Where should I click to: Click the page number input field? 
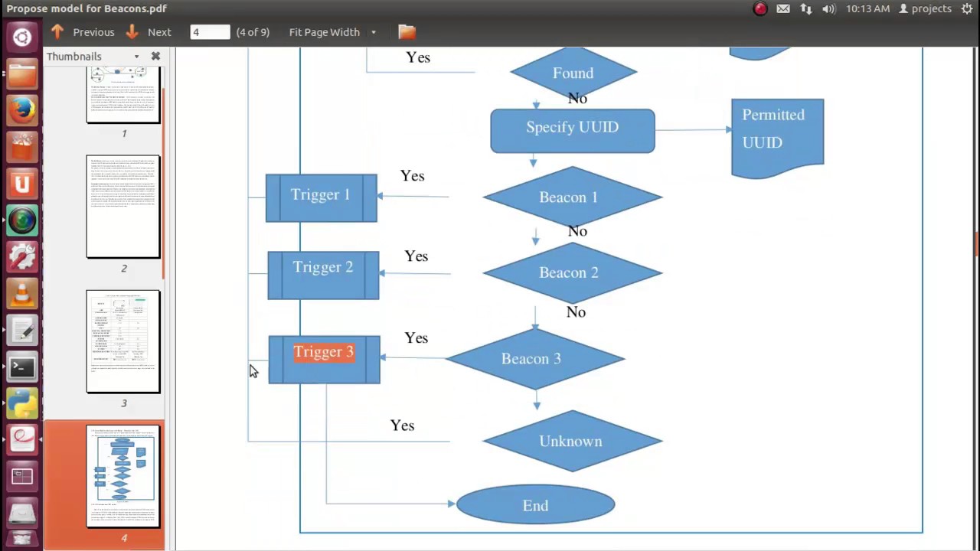pos(210,32)
